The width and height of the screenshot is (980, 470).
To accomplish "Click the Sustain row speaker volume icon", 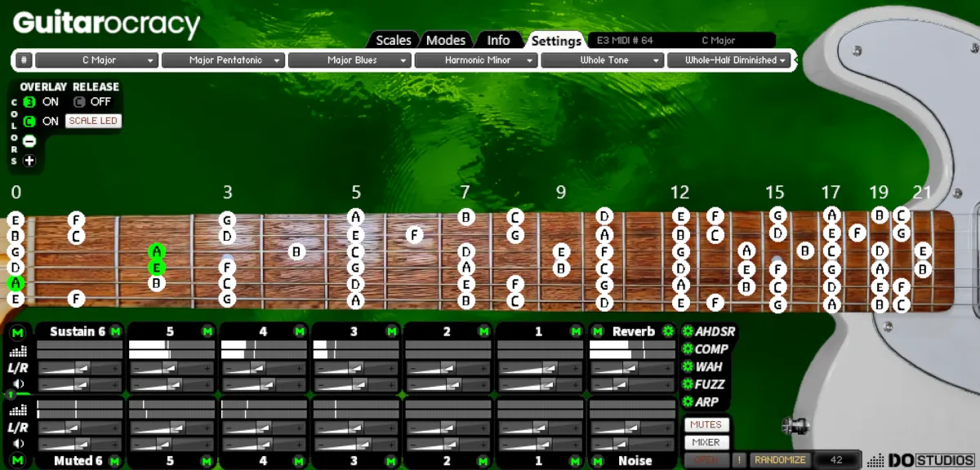I will click(x=18, y=384).
